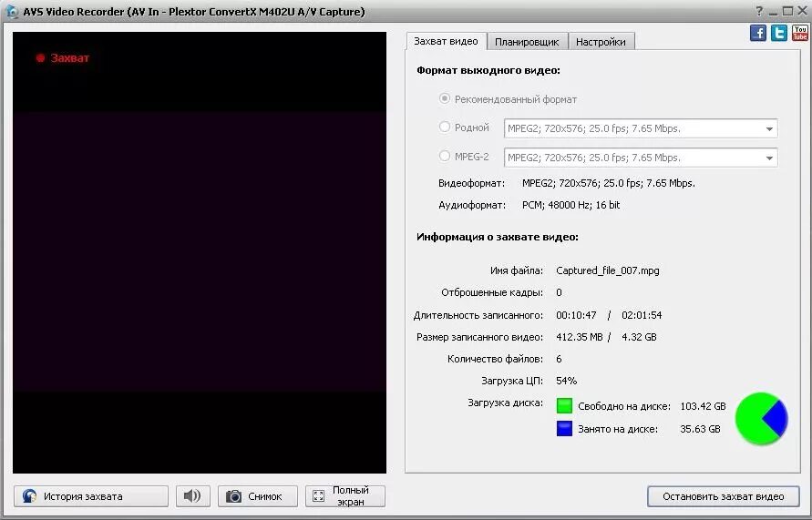Click the recorded size 412.35 MB
The image size is (812, 520).
tap(579, 337)
